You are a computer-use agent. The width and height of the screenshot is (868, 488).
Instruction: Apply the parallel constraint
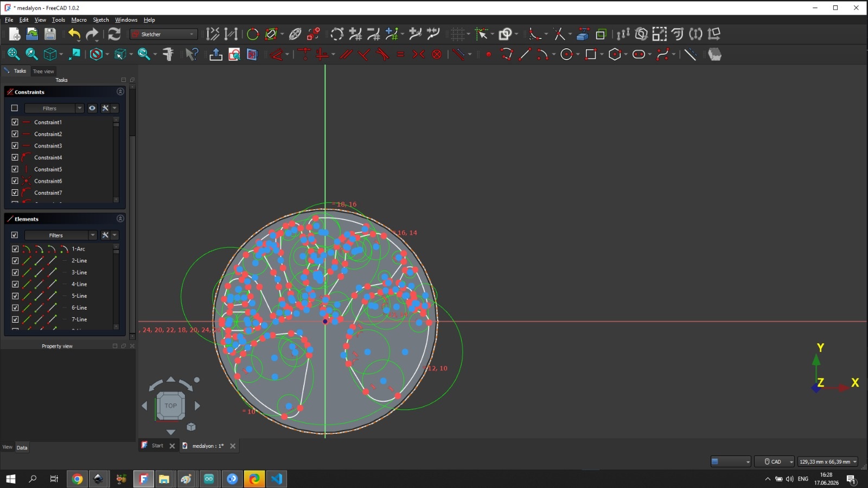point(346,54)
